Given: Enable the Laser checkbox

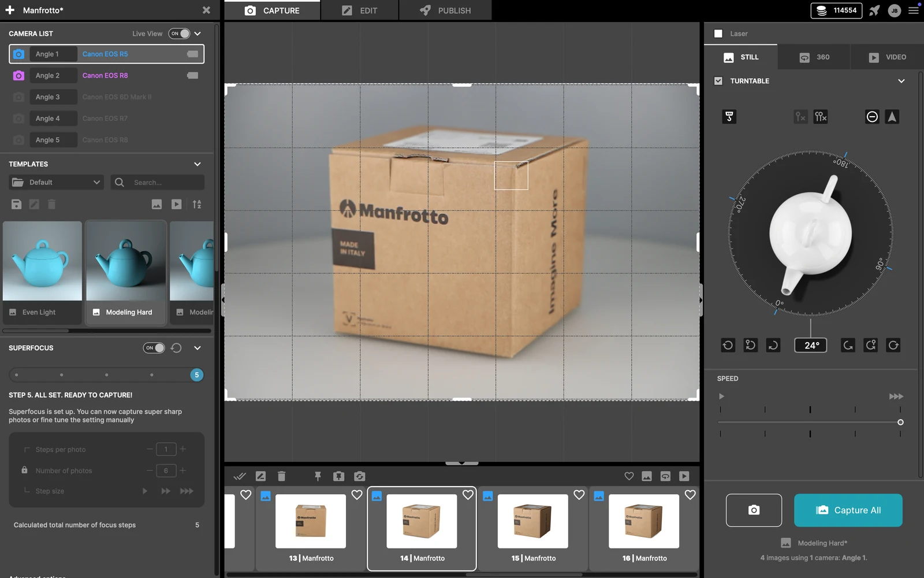Looking at the screenshot, I should [x=718, y=34].
